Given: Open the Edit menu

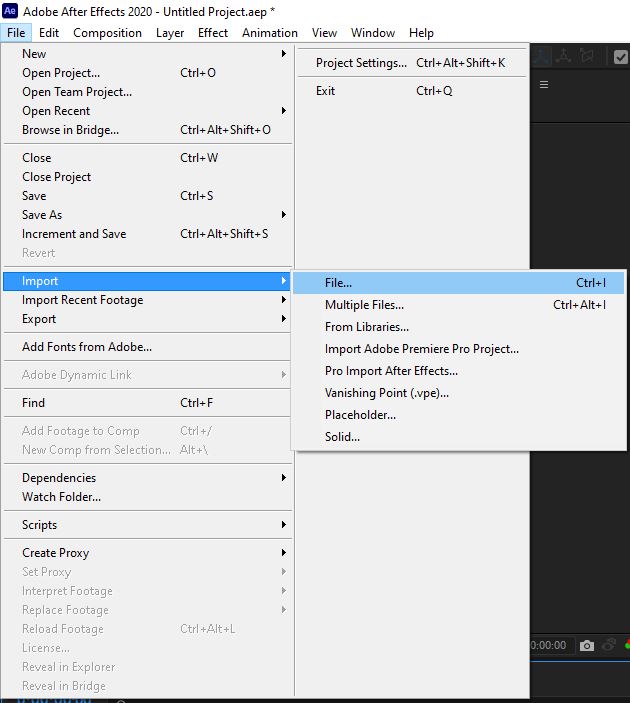Looking at the screenshot, I should pyautogui.click(x=49, y=33).
